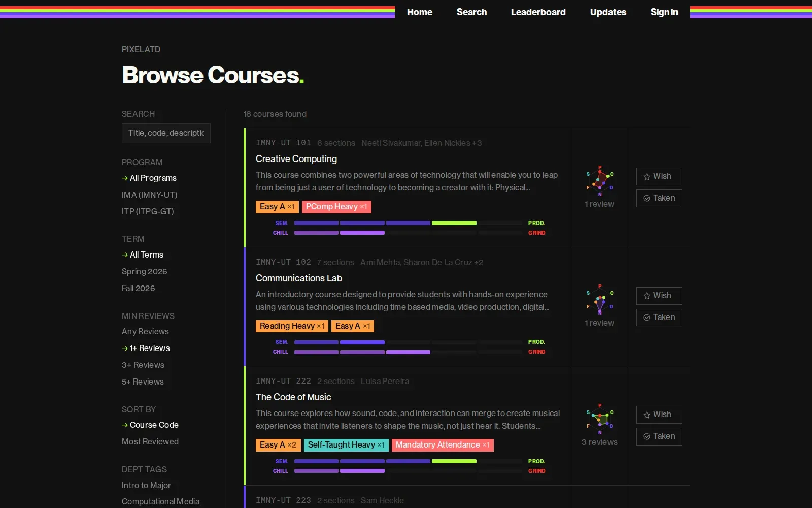Click Wish button for The Code of Music

click(659, 415)
